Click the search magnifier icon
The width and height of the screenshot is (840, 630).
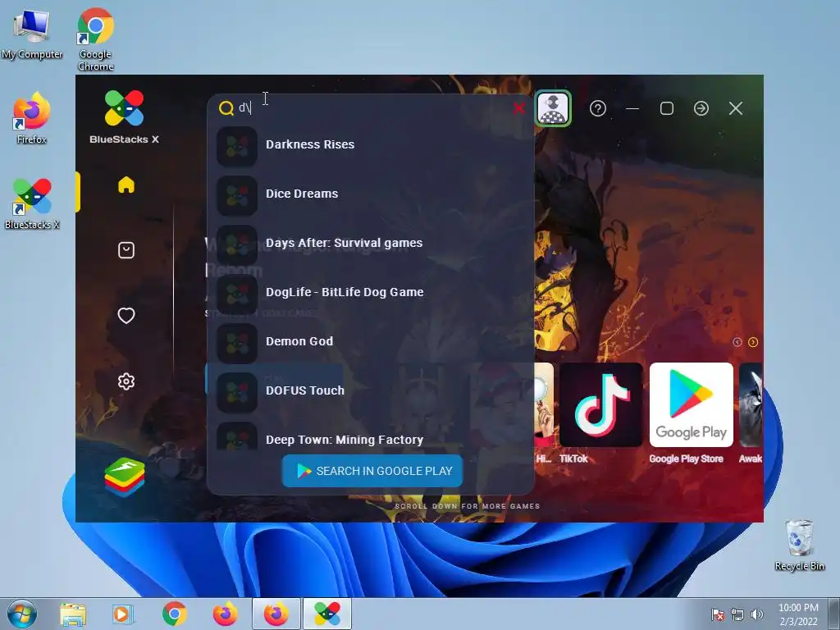point(226,108)
